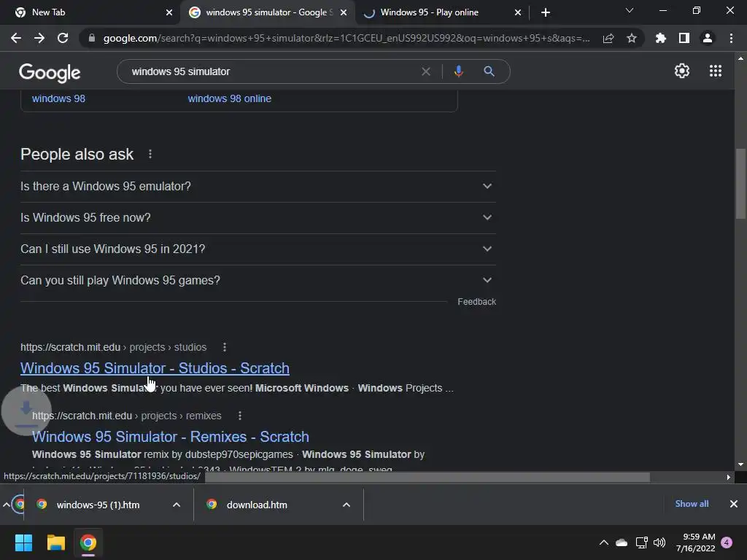Expand 'Is there a Windows 95 emulator?'

point(258,186)
